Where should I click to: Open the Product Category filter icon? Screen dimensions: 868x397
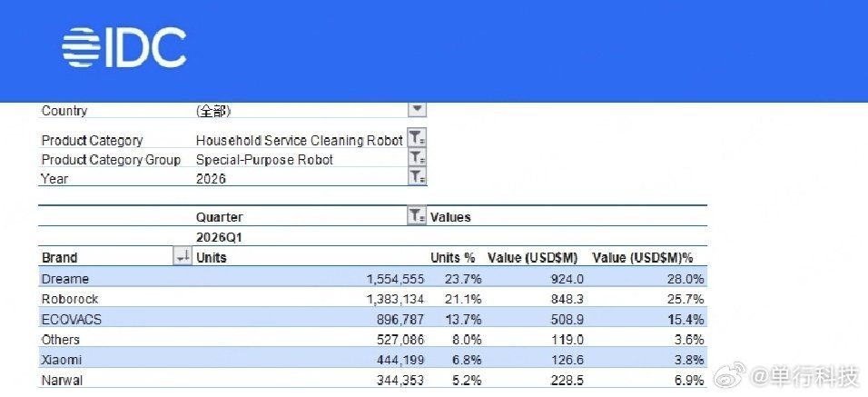click(417, 138)
